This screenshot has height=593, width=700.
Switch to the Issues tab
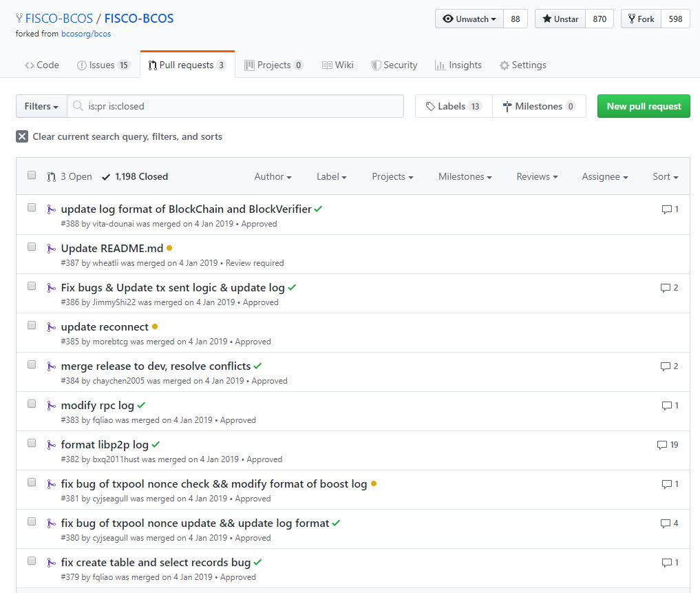click(103, 65)
